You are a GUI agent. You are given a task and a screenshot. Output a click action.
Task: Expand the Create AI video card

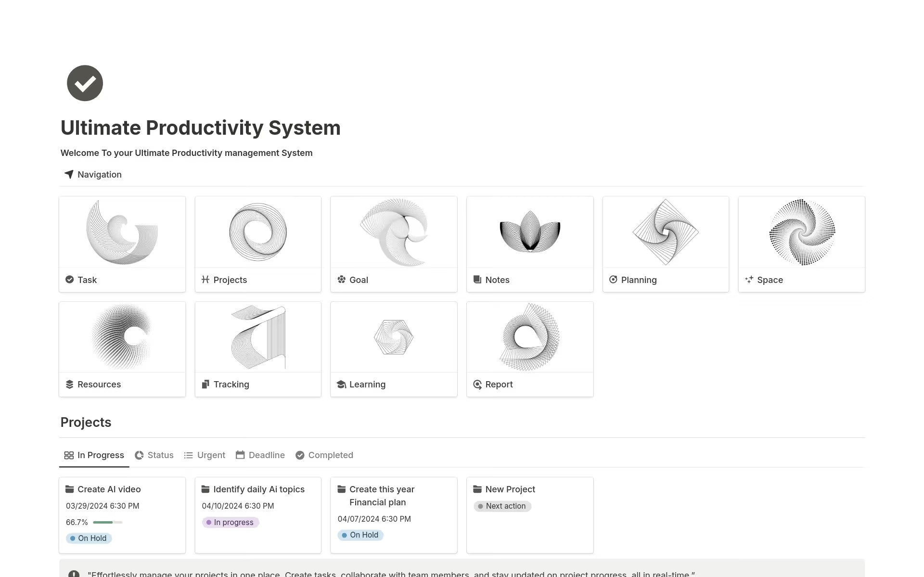[x=109, y=489]
